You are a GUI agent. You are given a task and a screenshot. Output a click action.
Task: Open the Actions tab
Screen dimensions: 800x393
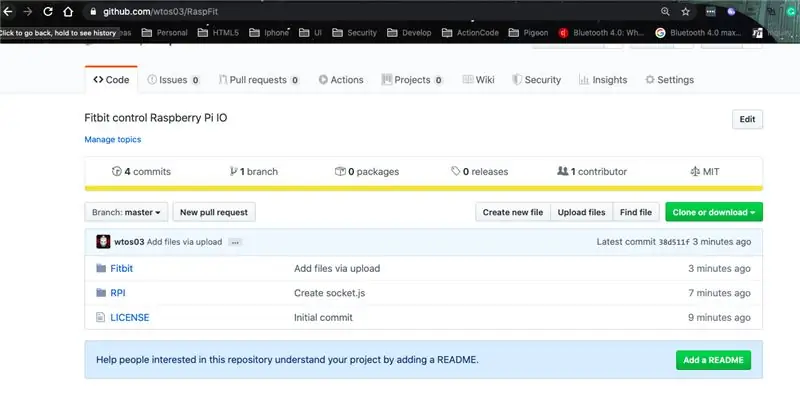pos(341,80)
